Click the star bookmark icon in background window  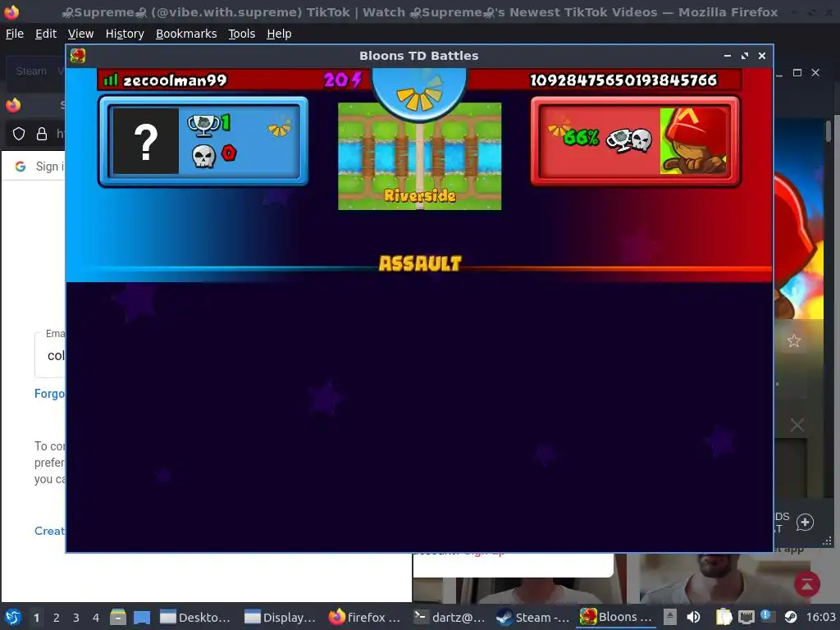[x=794, y=340]
